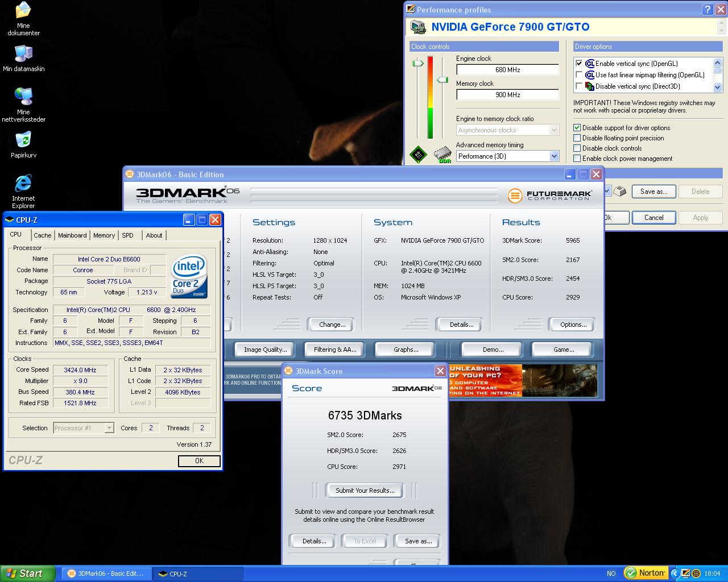Image resolution: width=728 pixels, height=582 pixels.
Task: Open Min datamaskin desktop icon
Action: coord(23,58)
